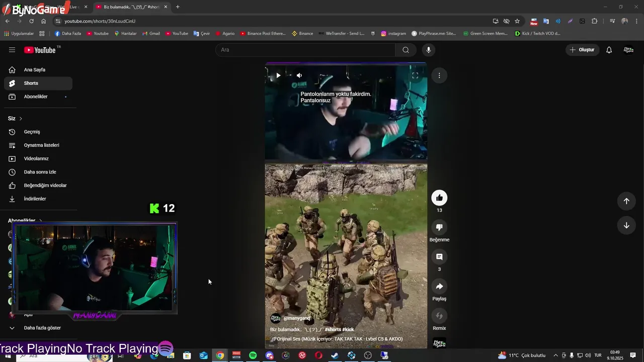Open the original sound TAK TAK TAK
Image resolution: width=644 pixels, height=362 pixels.
pos(337,339)
